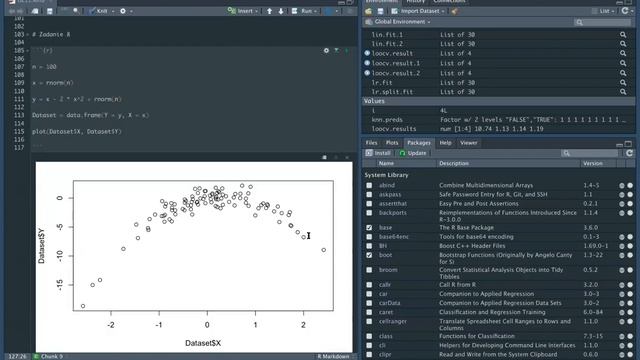Check the assertthat package checkbox
640x360 pixels.
pos(369,204)
